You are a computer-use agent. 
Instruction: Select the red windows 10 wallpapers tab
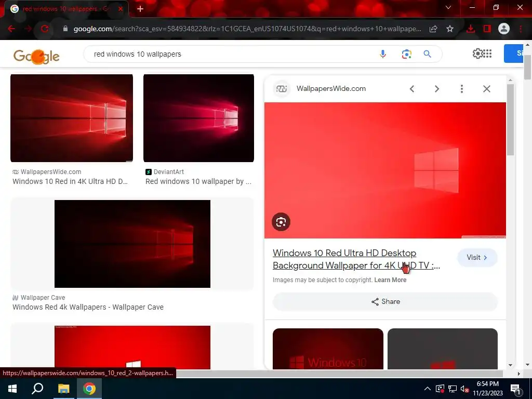click(66, 9)
